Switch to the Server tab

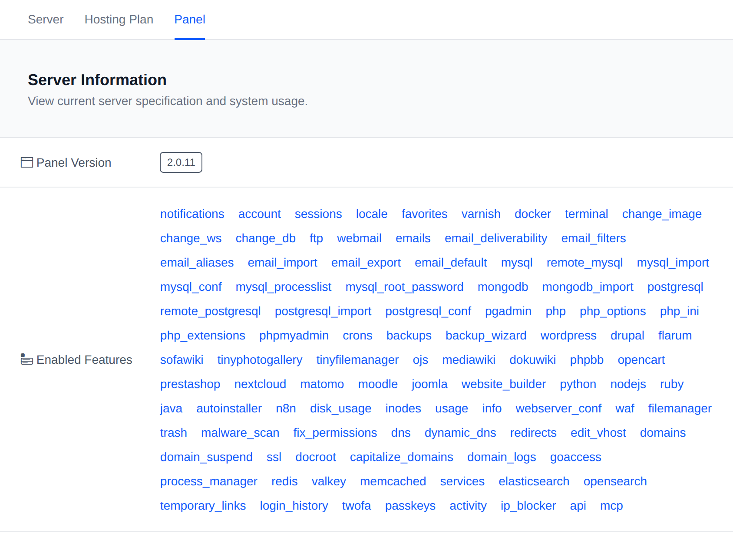point(46,20)
